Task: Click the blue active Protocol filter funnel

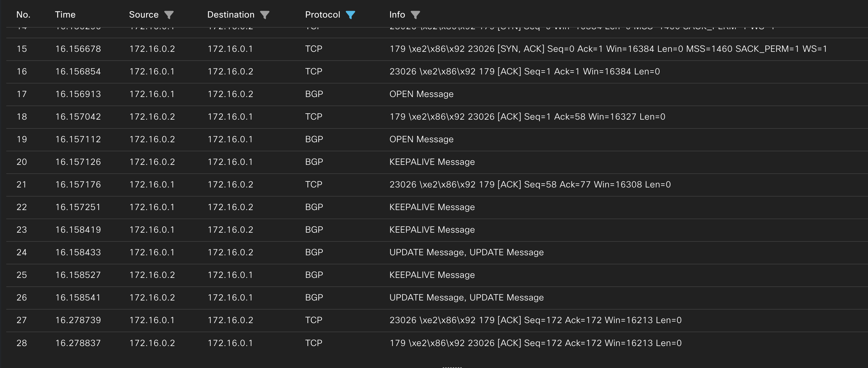Action: [x=351, y=15]
